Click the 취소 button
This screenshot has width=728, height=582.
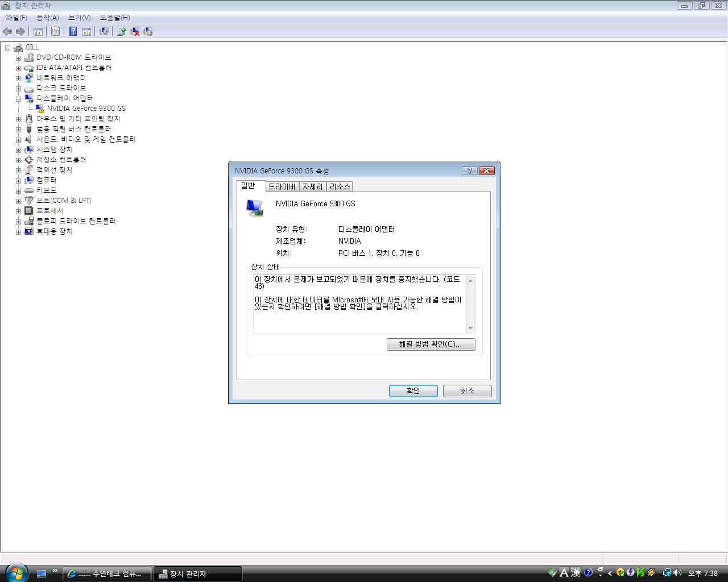click(x=468, y=391)
